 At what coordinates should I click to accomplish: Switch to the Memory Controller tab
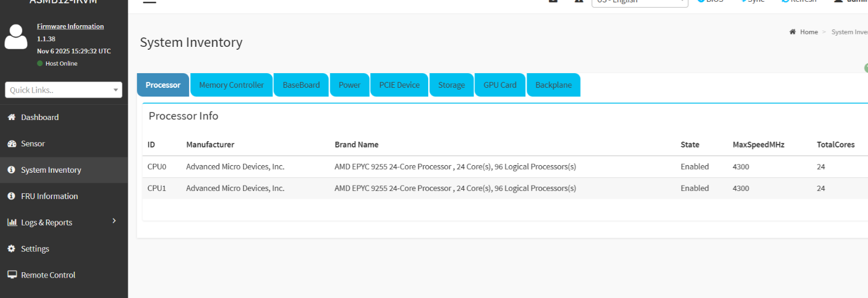pos(231,85)
